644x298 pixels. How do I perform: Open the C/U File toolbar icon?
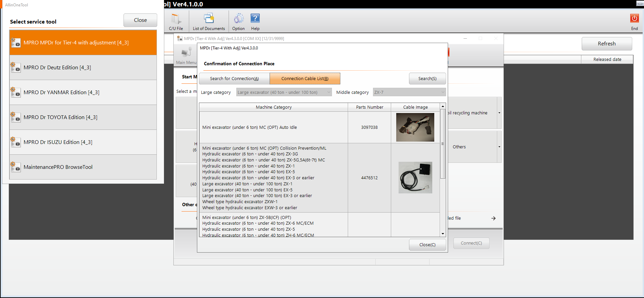tap(176, 19)
